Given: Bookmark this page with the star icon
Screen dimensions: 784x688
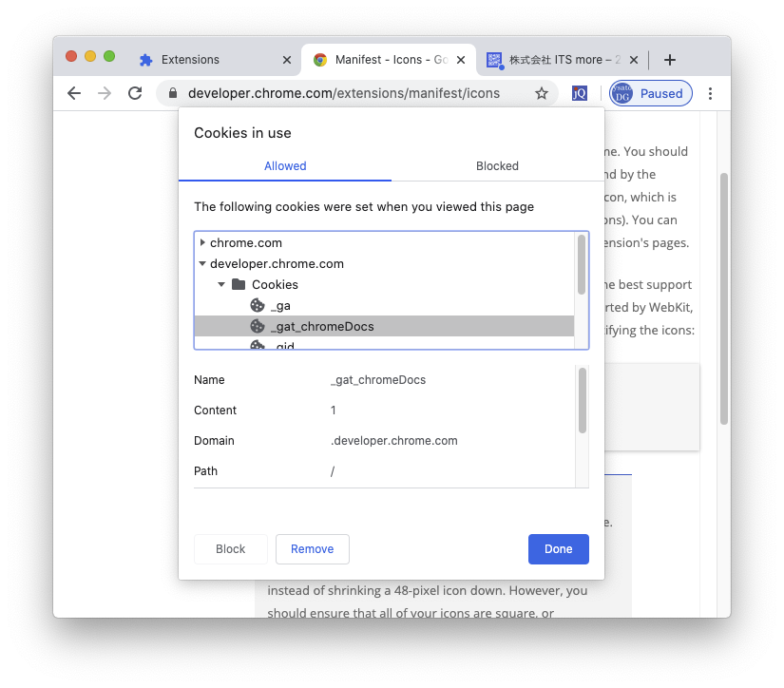Looking at the screenshot, I should (x=542, y=93).
